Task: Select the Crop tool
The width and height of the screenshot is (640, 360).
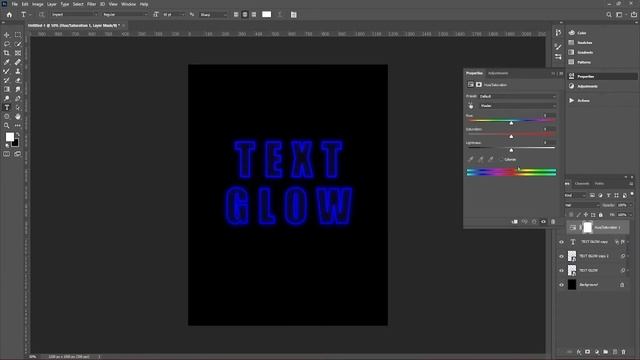Action: (x=7, y=53)
